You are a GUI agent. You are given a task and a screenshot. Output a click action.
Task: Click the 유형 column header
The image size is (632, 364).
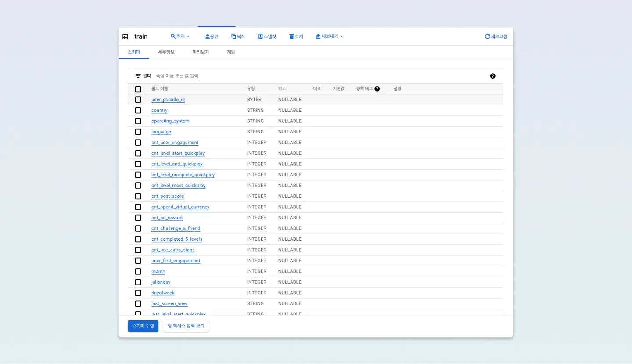(251, 89)
